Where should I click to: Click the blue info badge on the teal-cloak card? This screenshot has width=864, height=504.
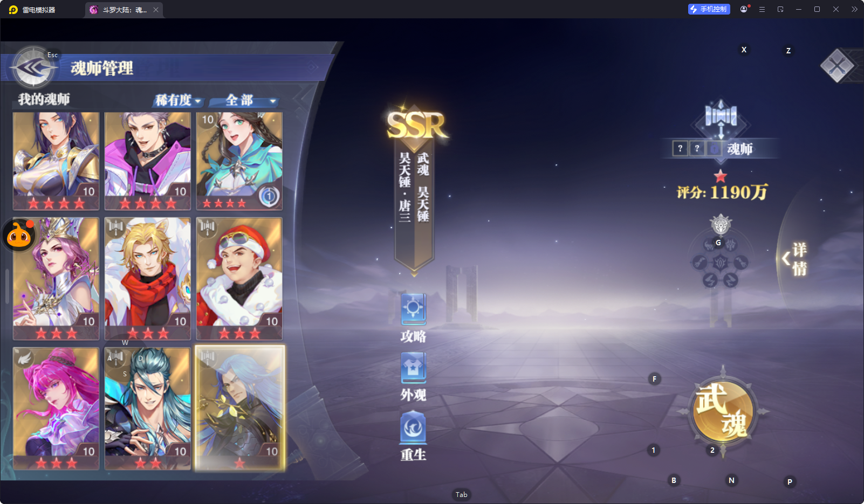coord(269,196)
